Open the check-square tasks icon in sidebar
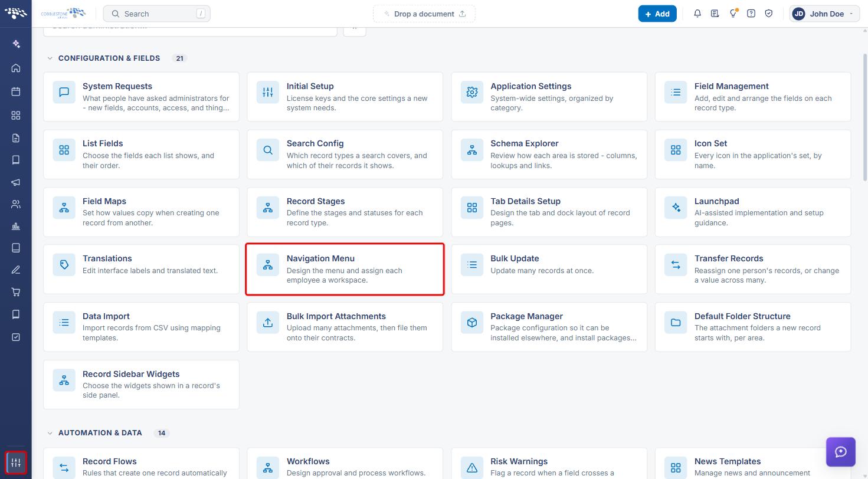Image resolution: width=868 pixels, height=479 pixels. (16, 337)
